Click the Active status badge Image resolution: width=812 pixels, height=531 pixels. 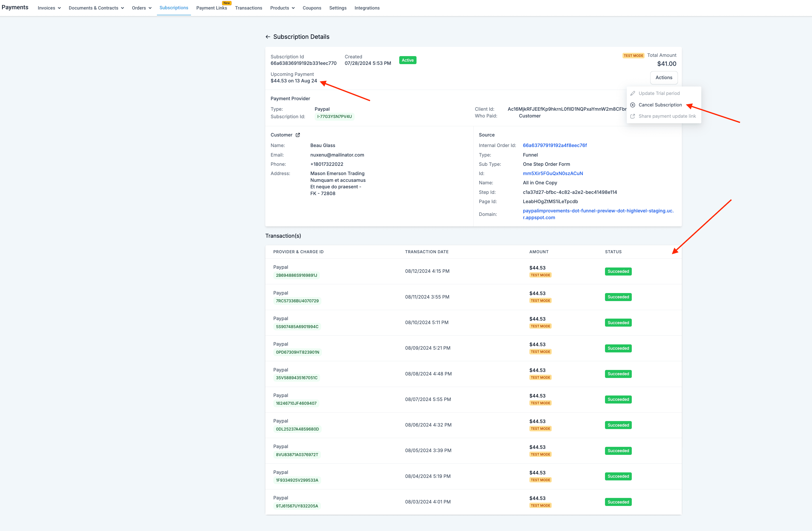[407, 60]
